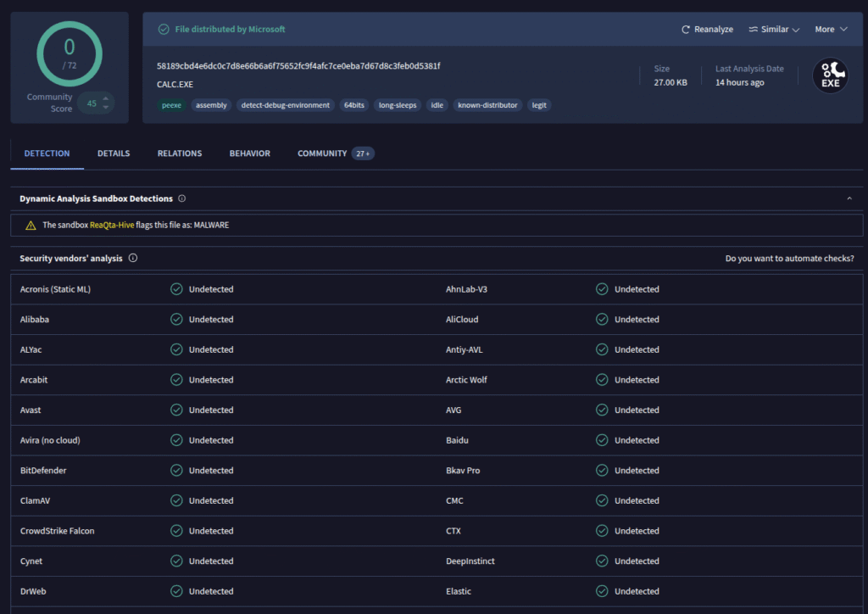The height and width of the screenshot is (614, 868).
Task: Click the detection score circle showing 0/72
Action: 70,53
